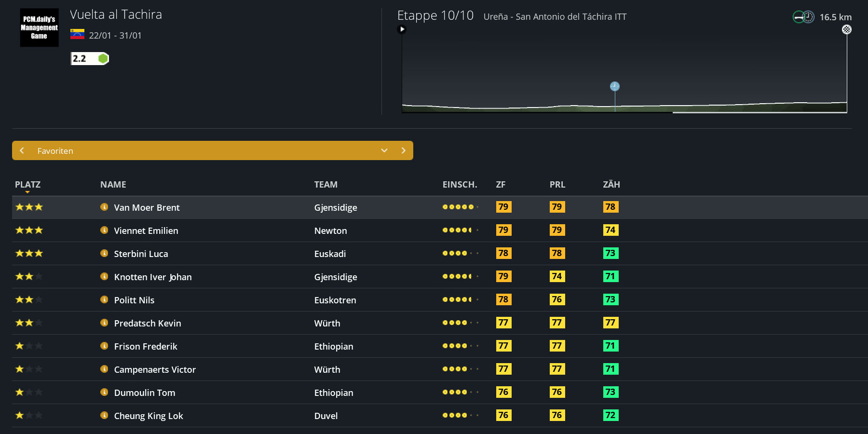
Task: Click star rating of Politt Nils
Action: pyautogui.click(x=29, y=299)
